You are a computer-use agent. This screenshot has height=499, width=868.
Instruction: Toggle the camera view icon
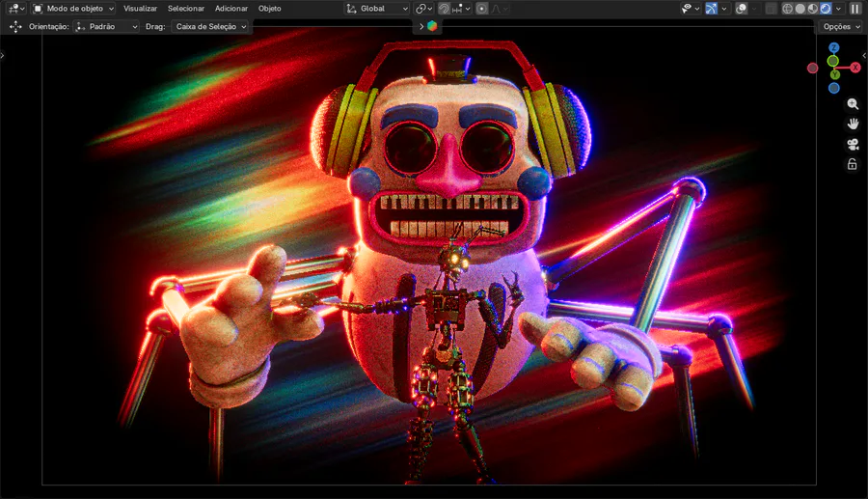pos(853,145)
